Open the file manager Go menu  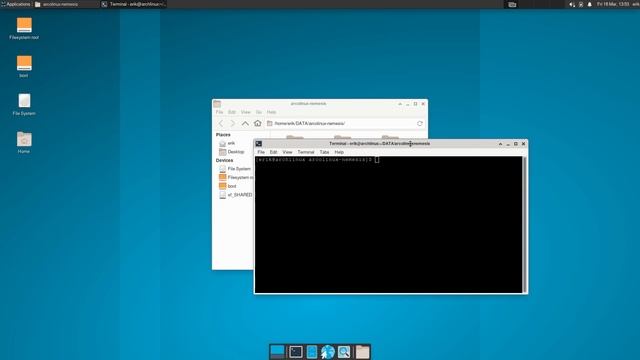point(259,112)
